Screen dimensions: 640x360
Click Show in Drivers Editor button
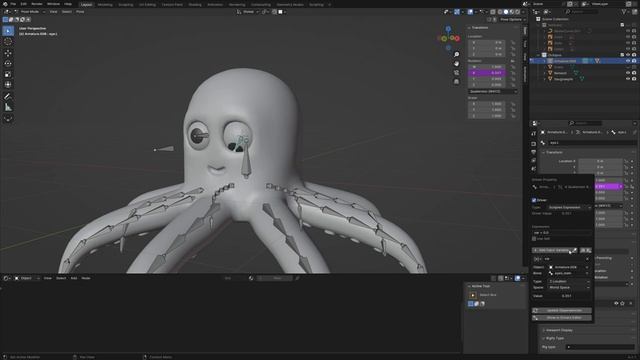pyautogui.click(x=562, y=318)
